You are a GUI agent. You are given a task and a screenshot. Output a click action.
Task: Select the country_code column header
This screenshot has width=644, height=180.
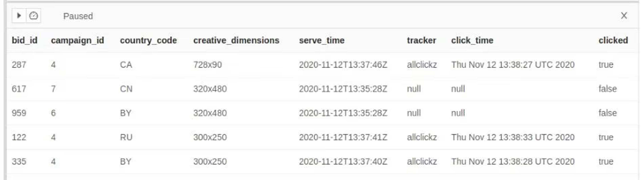pyautogui.click(x=148, y=40)
